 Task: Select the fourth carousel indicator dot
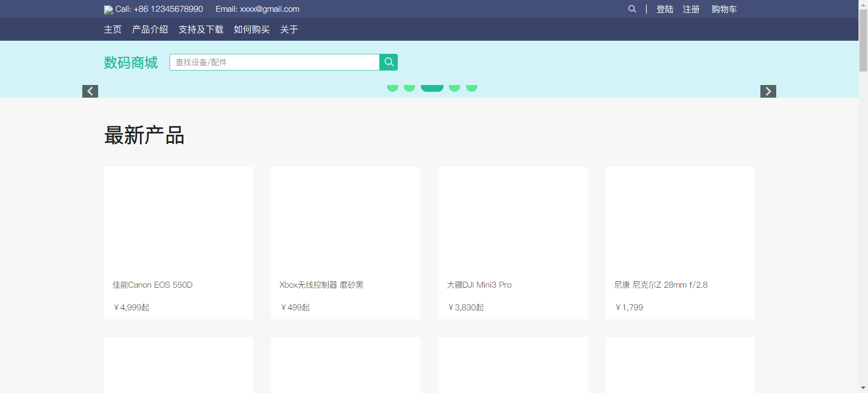(x=454, y=88)
